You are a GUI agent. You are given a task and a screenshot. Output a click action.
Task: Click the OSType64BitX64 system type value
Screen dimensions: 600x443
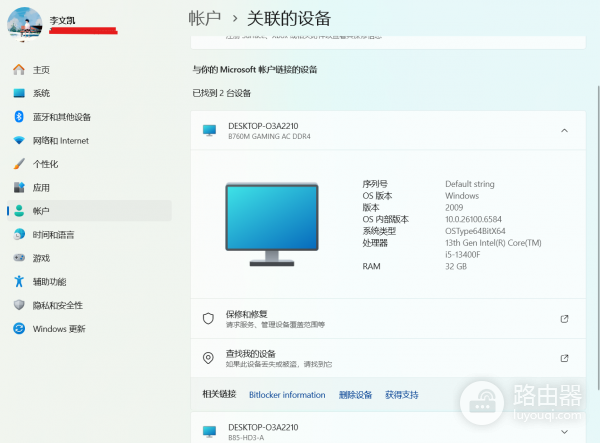(x=475, y=231)
